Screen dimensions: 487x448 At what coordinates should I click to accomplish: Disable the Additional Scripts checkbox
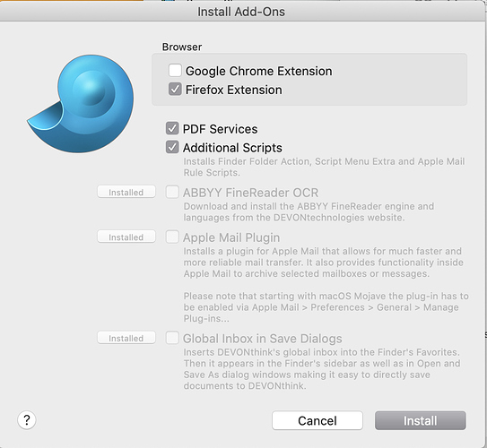[x=172, y=147]
